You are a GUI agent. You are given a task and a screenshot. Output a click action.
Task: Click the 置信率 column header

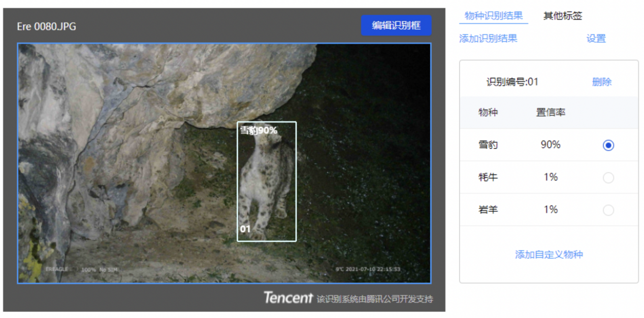pos(551,113)
